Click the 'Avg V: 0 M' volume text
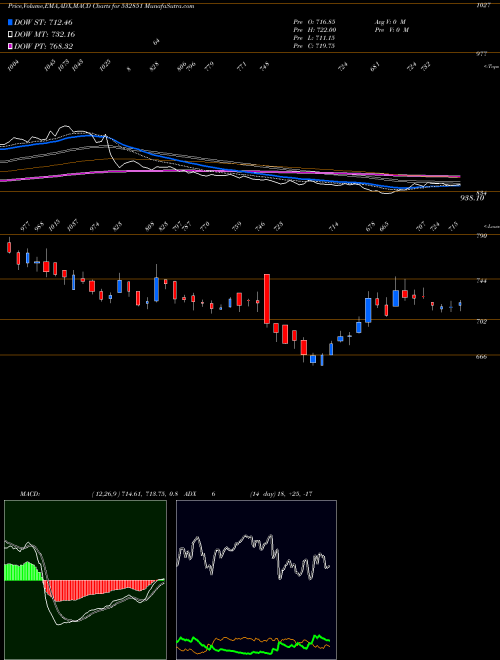Viewport: 500px width, 660px height. click(x=389, y=21)
